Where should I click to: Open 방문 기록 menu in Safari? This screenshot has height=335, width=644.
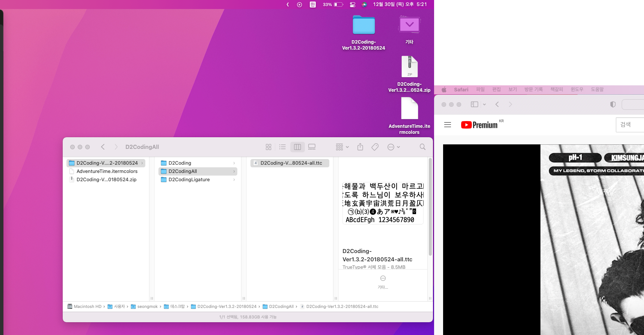[534, 89]
